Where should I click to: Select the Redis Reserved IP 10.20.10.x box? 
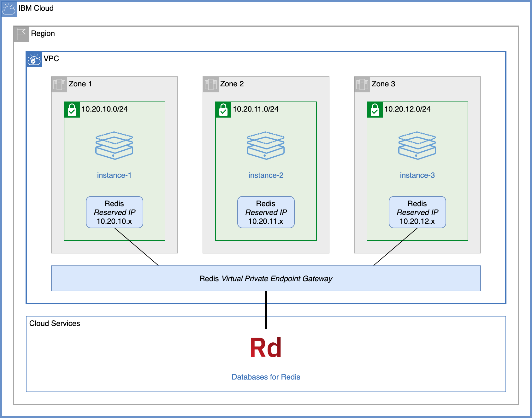point(115,212)
